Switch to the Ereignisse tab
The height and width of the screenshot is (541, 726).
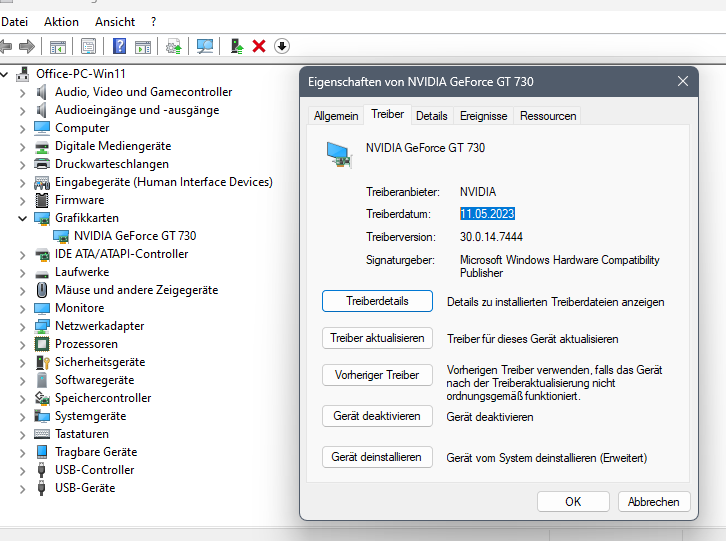pos(483,116)
